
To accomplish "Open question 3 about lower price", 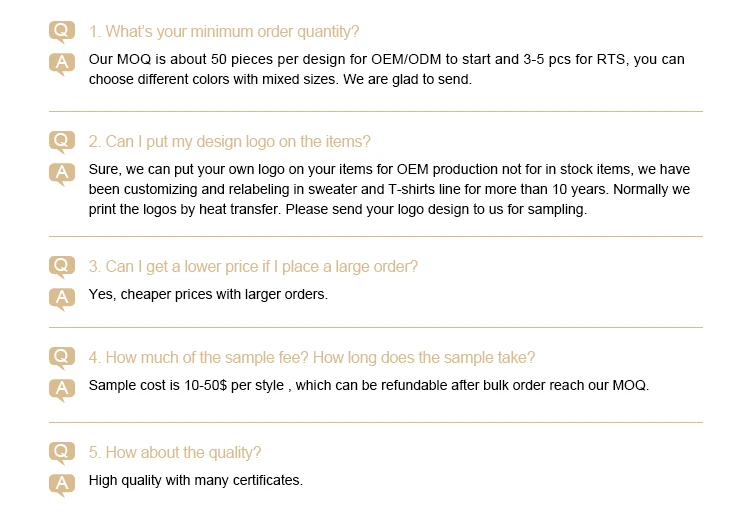I will click(253, 266).
